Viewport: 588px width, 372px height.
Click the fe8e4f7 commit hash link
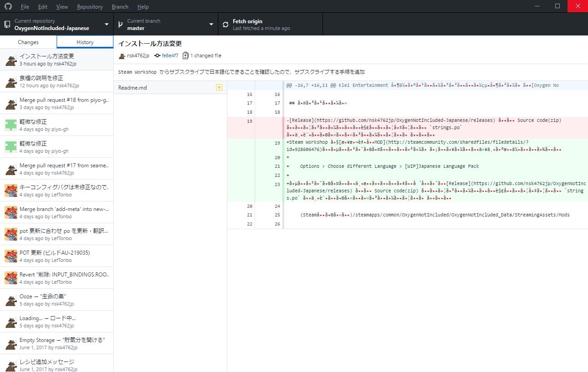[170, 55]
